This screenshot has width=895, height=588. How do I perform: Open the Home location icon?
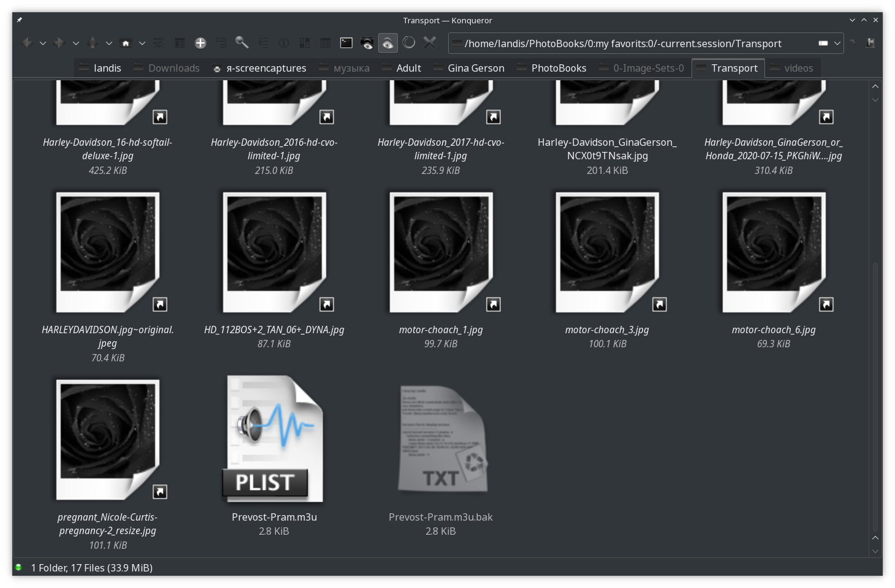pos(126,43)
